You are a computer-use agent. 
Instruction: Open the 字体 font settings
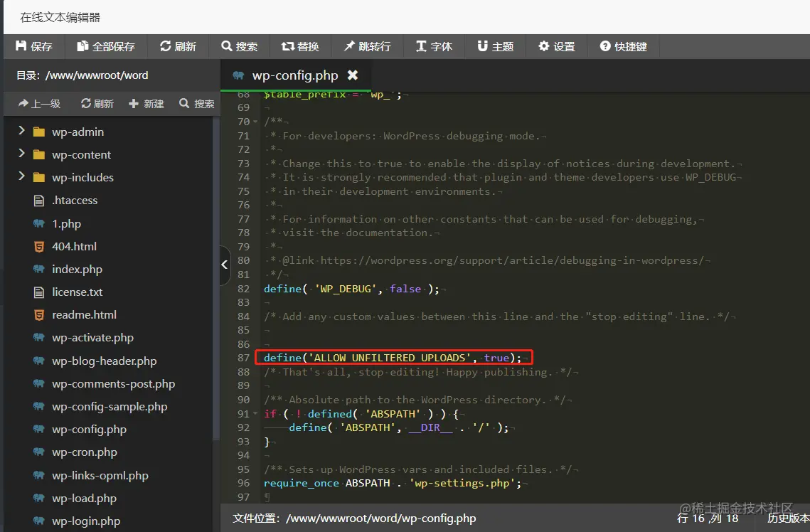(434, 46)
